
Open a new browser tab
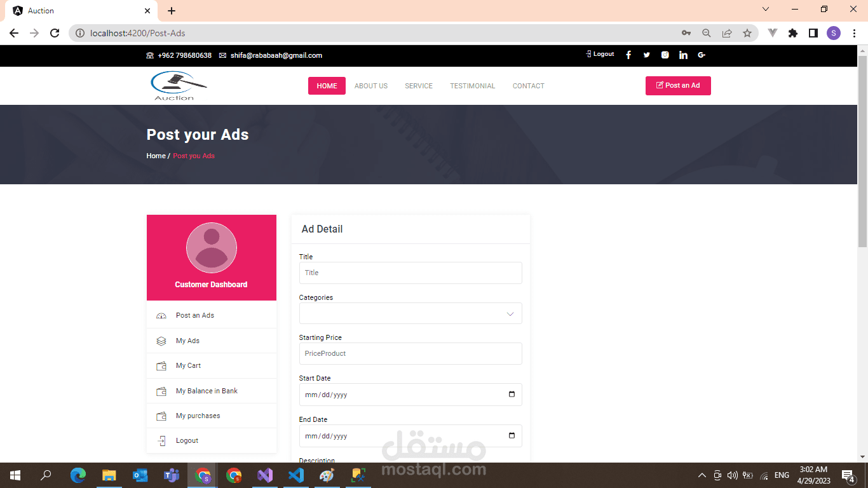tap(172, 10)
